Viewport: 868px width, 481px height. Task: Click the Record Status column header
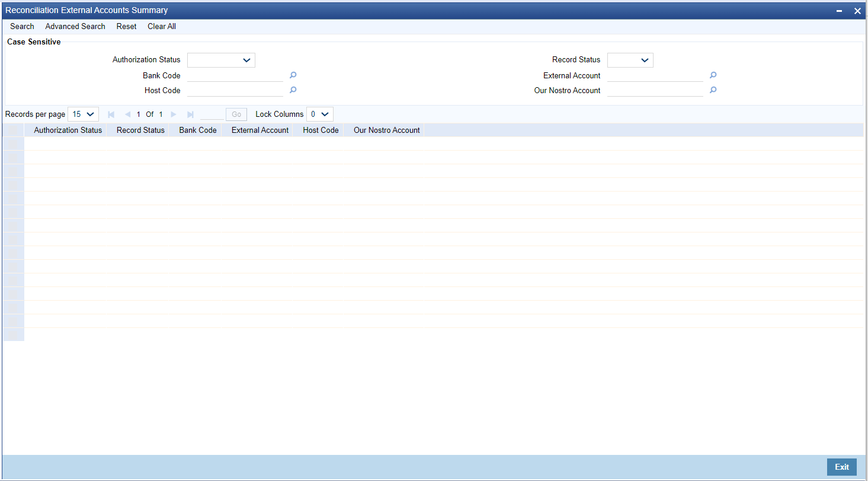click(140, 130)
